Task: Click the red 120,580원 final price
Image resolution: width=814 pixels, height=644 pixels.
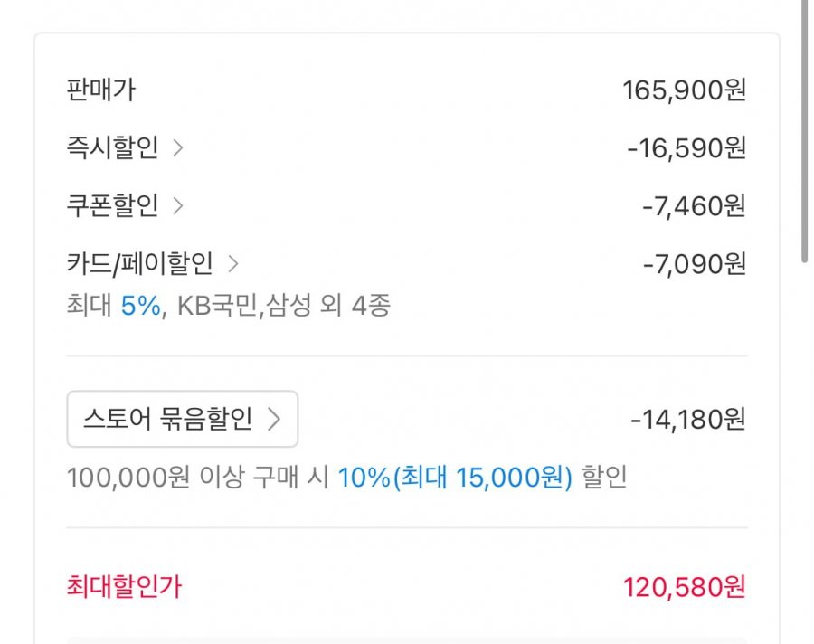Action: point(684,587)
